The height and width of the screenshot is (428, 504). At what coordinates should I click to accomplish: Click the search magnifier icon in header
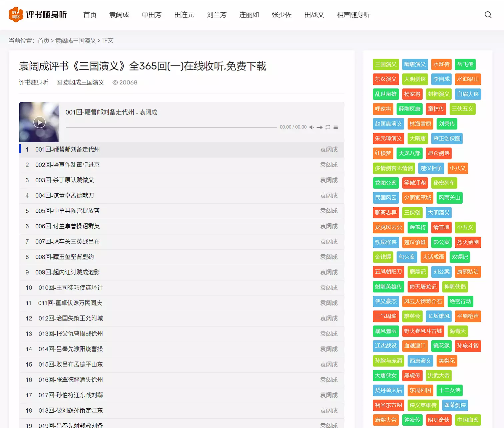pos(488,15)
